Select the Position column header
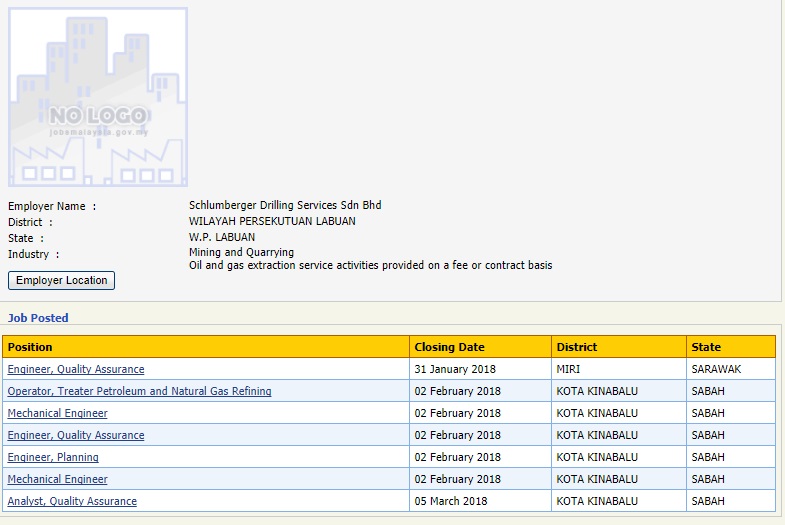This screenshot has height=525, width=785. tap(206, 347)
